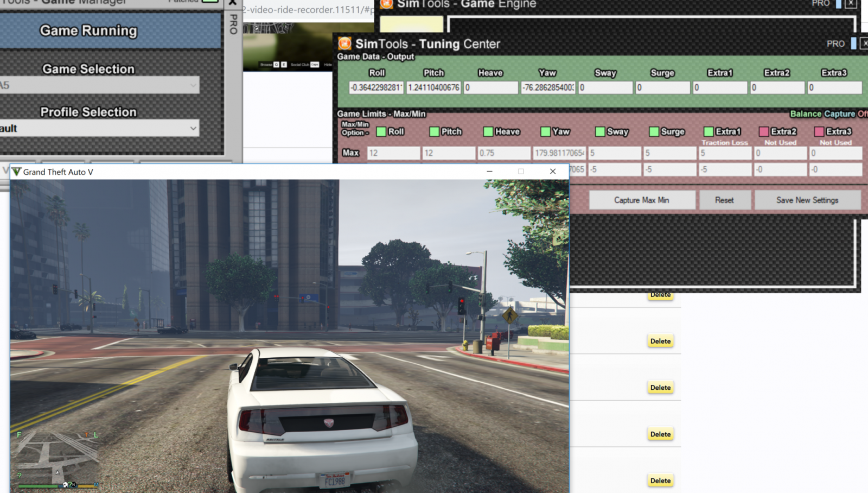Click the Delete button beside the car roof
The width and height of the screenshot is (868, 493).
(x=660, y=388)
